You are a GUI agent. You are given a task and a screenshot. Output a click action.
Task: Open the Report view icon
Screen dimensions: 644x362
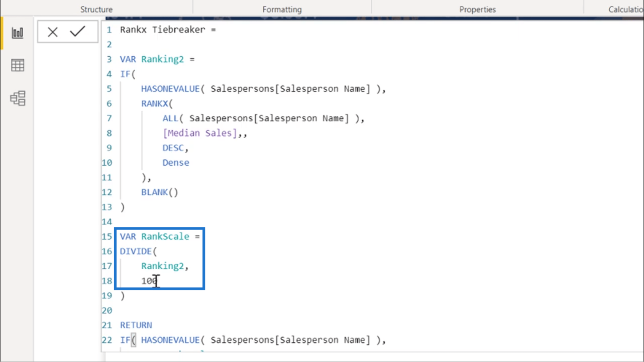[x=17, y=33]
